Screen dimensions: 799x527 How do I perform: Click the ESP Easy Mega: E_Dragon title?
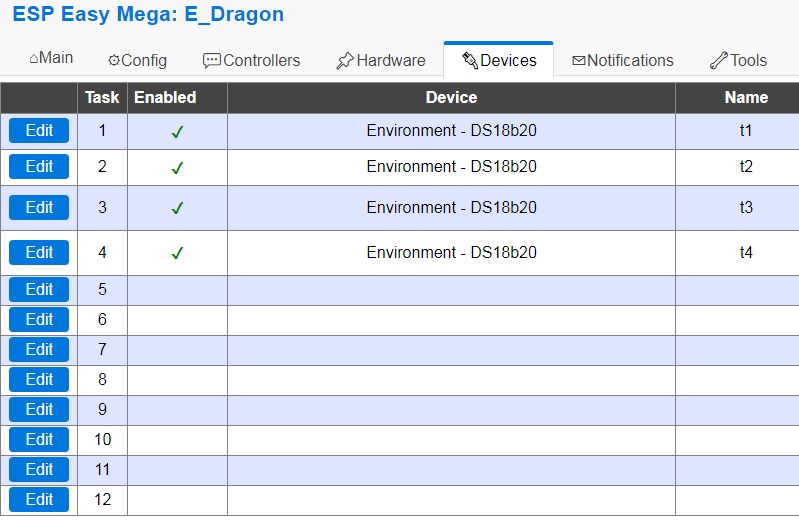(x=148, y=15)
